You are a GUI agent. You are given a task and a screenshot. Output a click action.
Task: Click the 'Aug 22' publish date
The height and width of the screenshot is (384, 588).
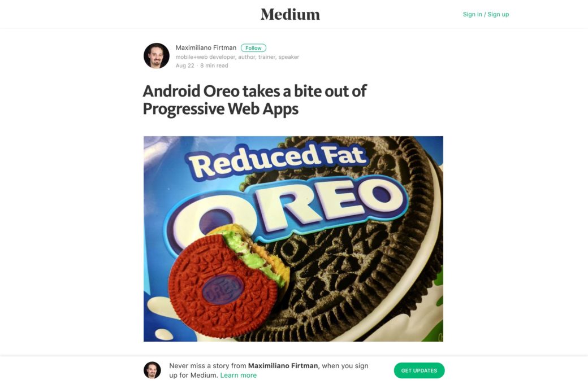click(x=185, y=66)
